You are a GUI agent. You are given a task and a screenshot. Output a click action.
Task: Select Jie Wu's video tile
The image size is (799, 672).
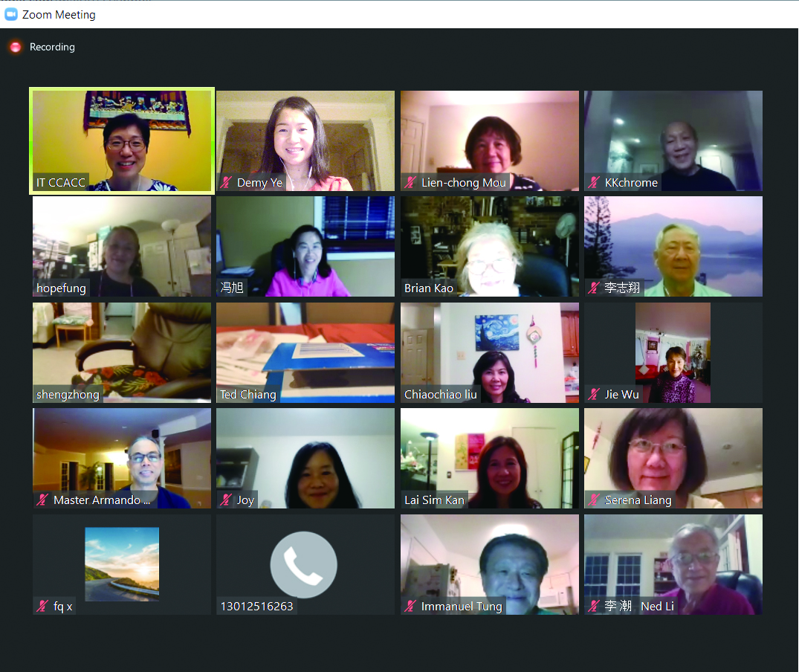pyautogui.click(x=673, y=352)
